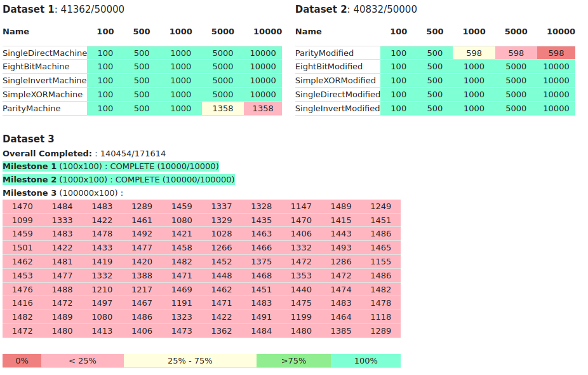Select the Milestone 2 COMPLETE line

(x=119, y=180)
